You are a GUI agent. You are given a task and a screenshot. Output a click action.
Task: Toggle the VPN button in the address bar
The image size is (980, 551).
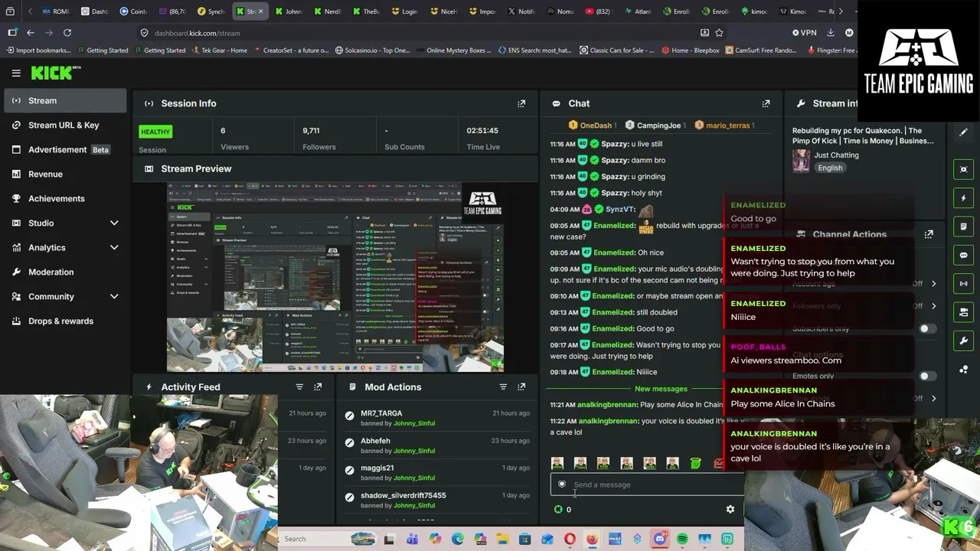805,33
